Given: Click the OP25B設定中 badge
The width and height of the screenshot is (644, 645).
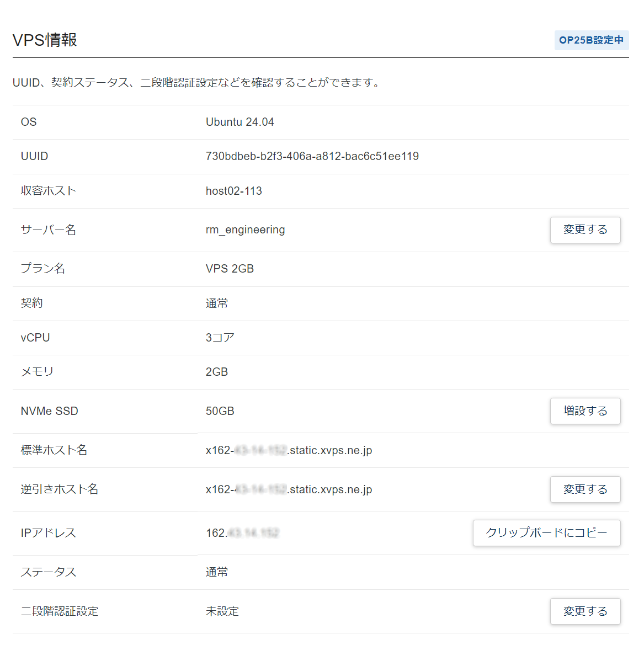Looking at the screenshot, I should (591, 40).
